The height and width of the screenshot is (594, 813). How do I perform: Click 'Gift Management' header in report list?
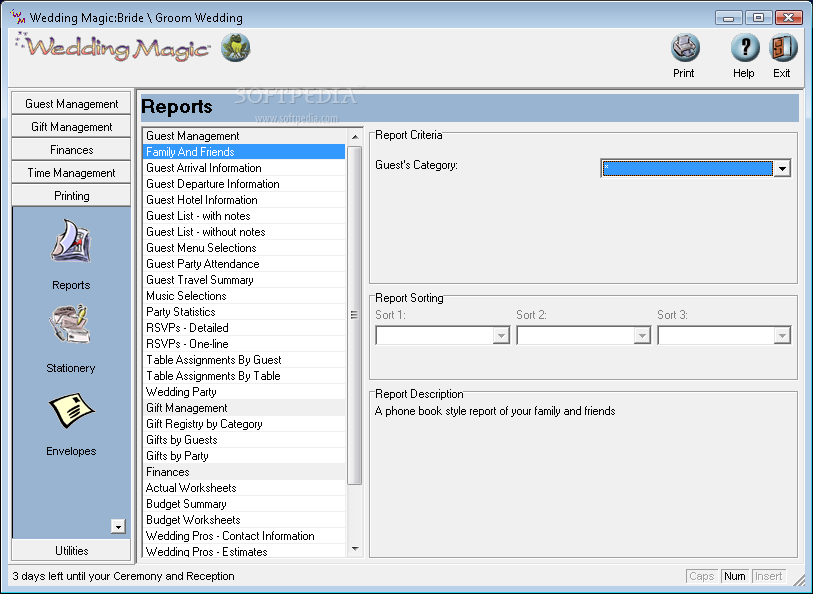[244, 408]
